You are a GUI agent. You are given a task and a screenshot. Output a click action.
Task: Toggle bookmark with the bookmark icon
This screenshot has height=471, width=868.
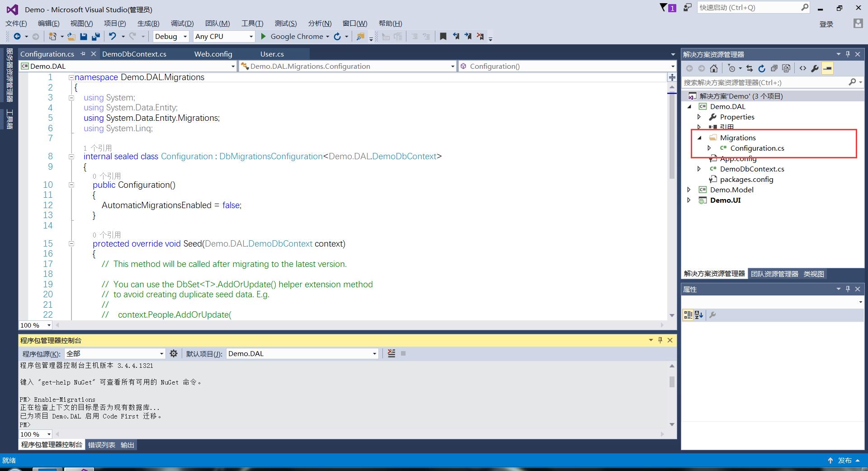pyautogui.click(x=443, y=36)
